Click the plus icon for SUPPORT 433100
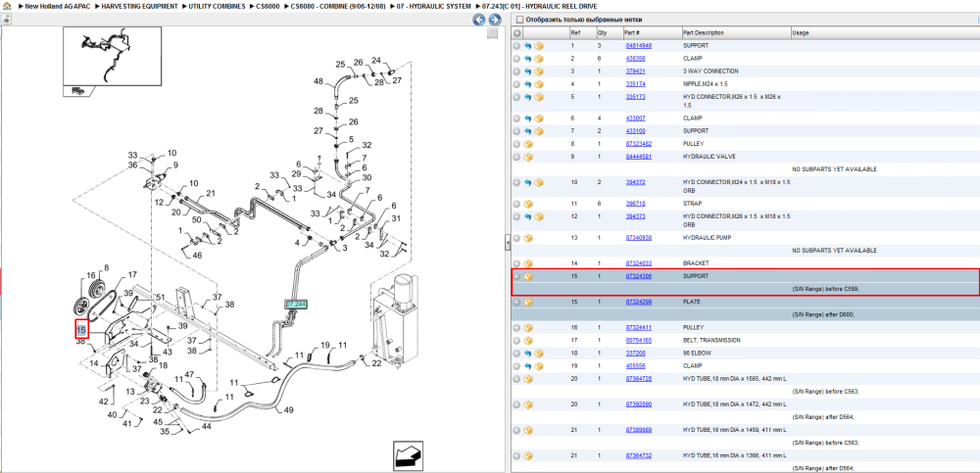 [x=516, y=130]
